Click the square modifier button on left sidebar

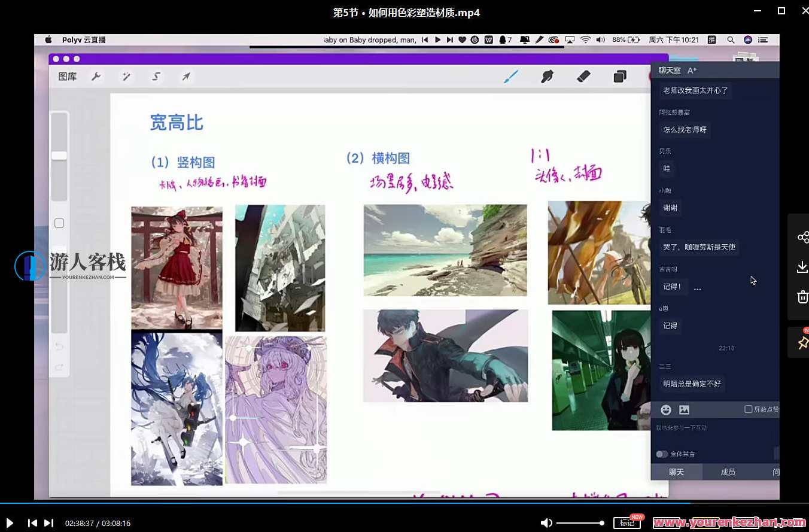coord(59,223)
